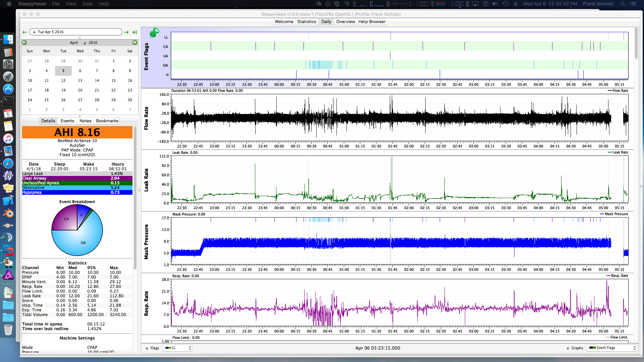
Task: Click the Obstructive event row
Action: coord(77,188)
